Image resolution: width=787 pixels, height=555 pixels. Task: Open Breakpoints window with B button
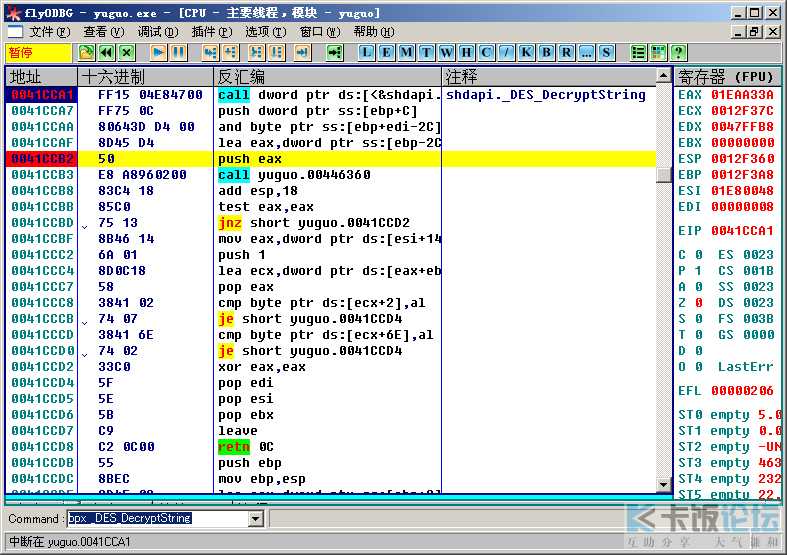(x=547, y=53)
